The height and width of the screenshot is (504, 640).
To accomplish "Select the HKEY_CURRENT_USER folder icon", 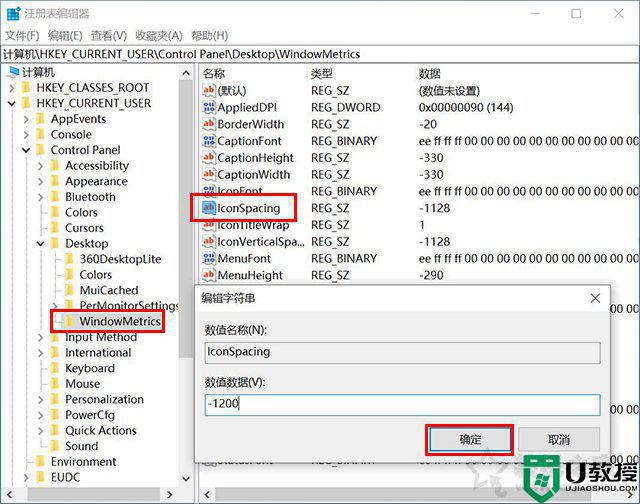I will coord(26,103).
